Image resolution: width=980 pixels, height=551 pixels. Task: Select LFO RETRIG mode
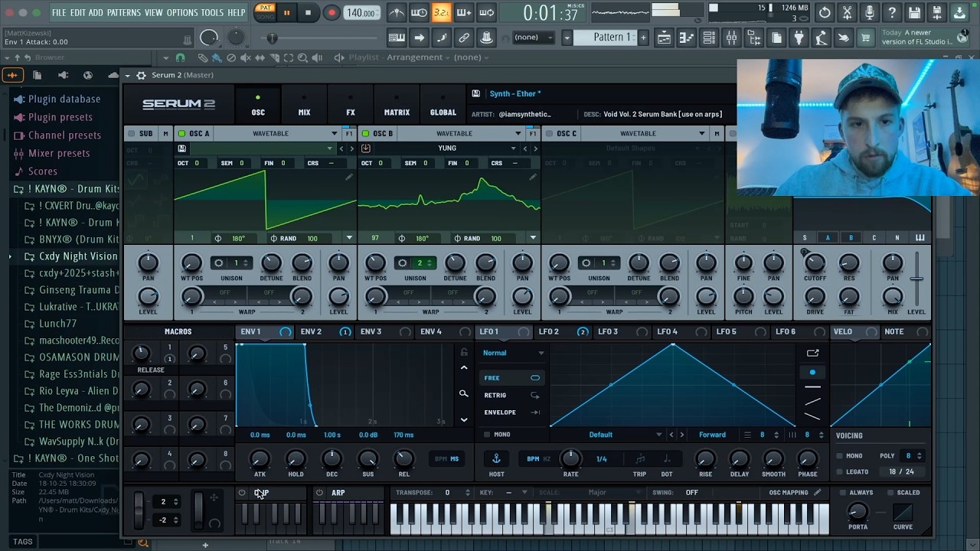[511, 395]
